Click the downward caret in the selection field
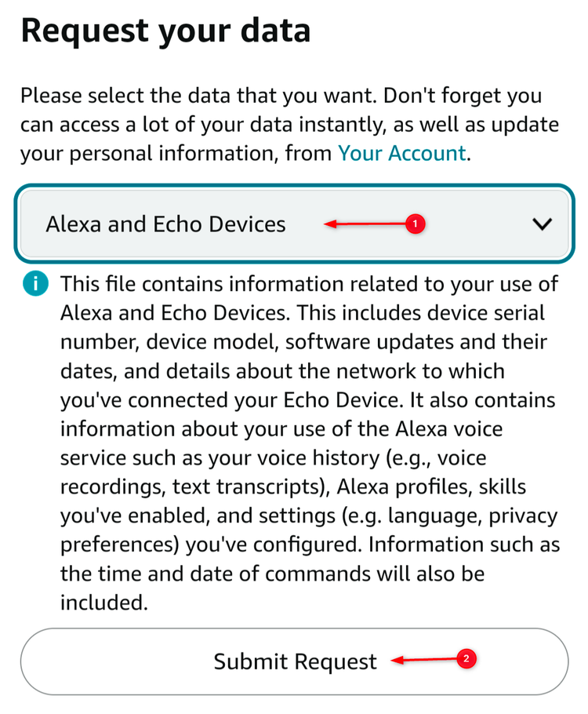This screenshot has height=714, width=588. click(542, 224)
